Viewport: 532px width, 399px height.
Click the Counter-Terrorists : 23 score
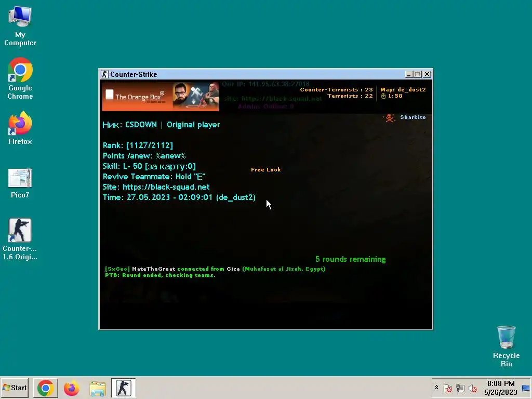336,89
